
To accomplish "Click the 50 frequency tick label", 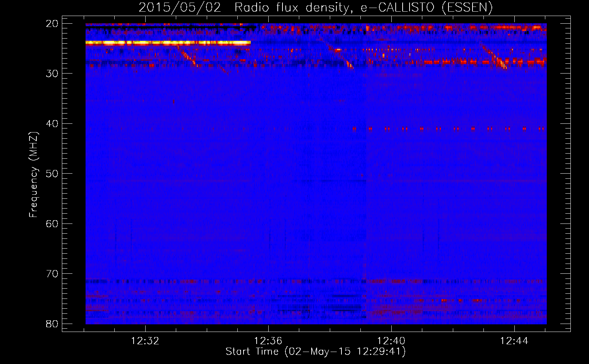I will 52,174.
